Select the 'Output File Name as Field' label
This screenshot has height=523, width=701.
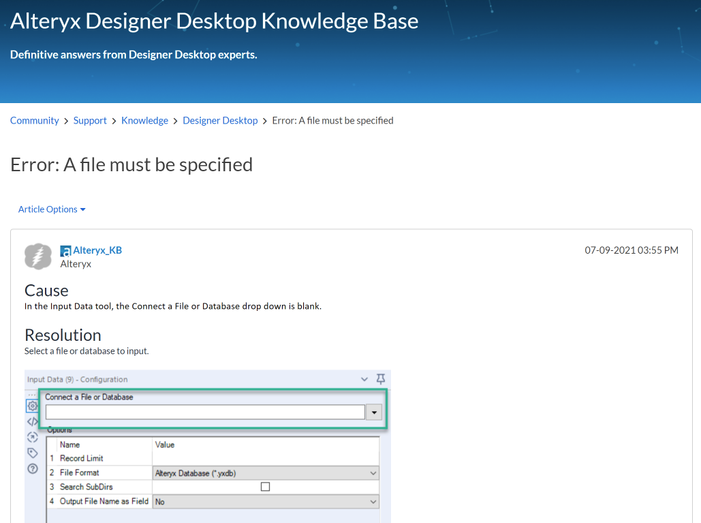click(x=104, y=501)
